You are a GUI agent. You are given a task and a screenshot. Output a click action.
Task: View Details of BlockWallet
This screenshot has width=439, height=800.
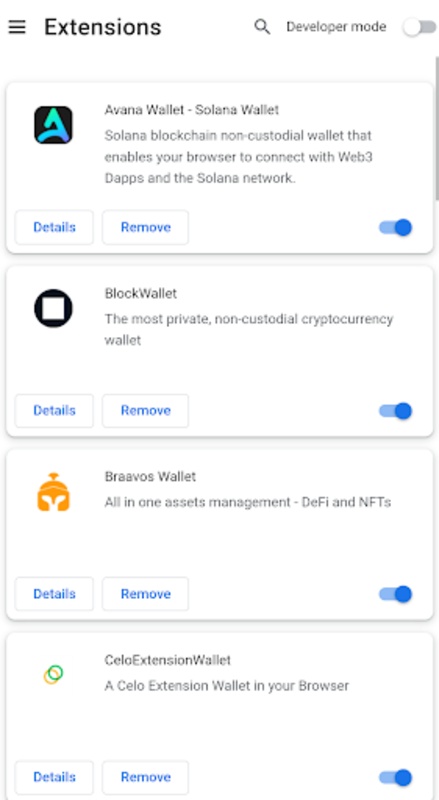click(54, 411)
